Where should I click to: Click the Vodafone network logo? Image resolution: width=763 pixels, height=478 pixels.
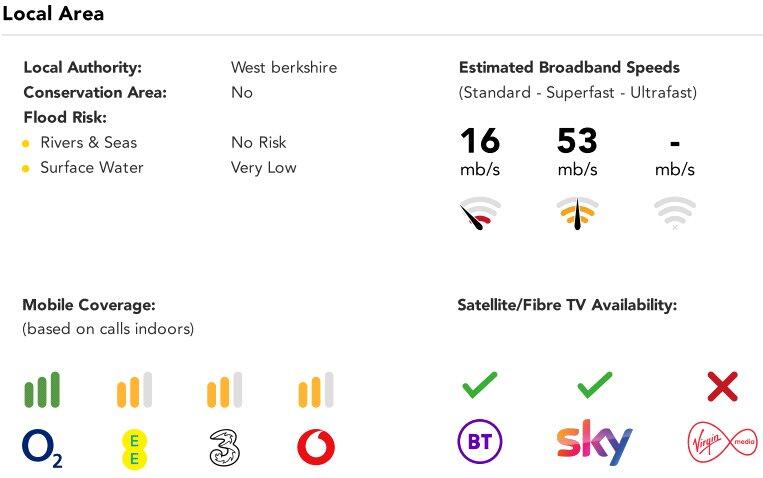[x=316, y=447]
